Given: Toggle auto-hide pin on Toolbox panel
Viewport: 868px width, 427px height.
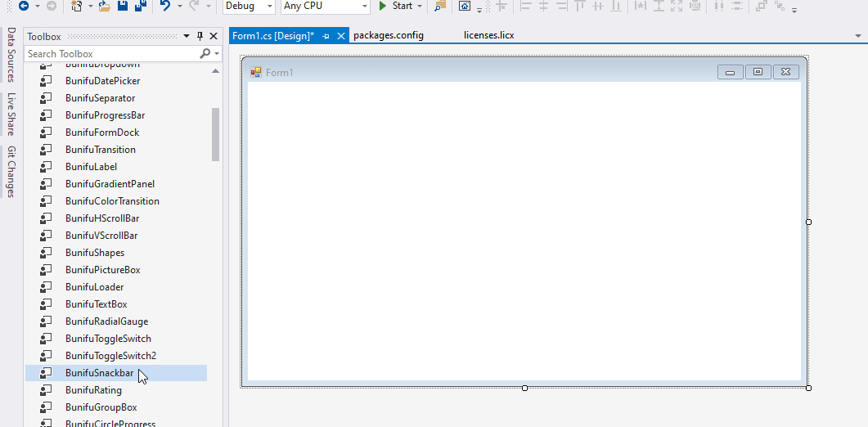Looking at the screenshot, I should pyautogui.click(x=200, y=37).
